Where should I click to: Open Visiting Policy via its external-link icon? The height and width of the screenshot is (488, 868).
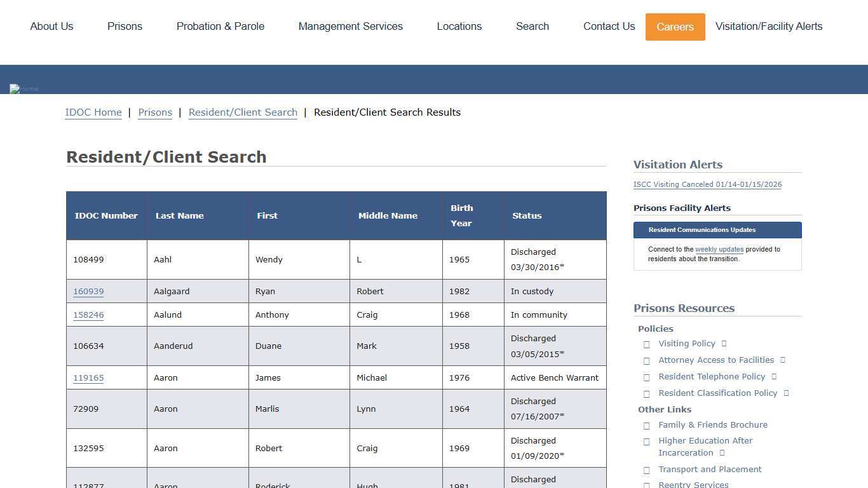click(724, 344)
